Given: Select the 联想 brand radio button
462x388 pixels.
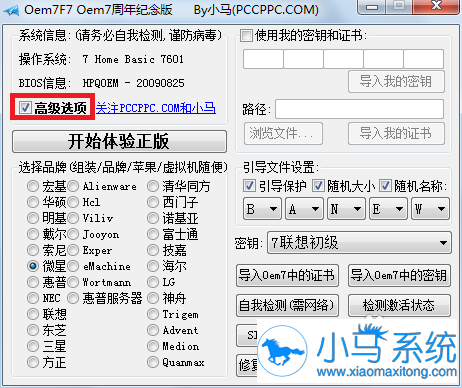Looking at the screenshot, I should (x=33, y=314).
